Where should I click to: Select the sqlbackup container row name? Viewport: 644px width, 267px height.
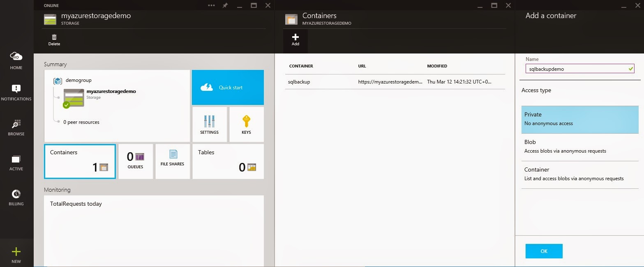coord(299,82)
